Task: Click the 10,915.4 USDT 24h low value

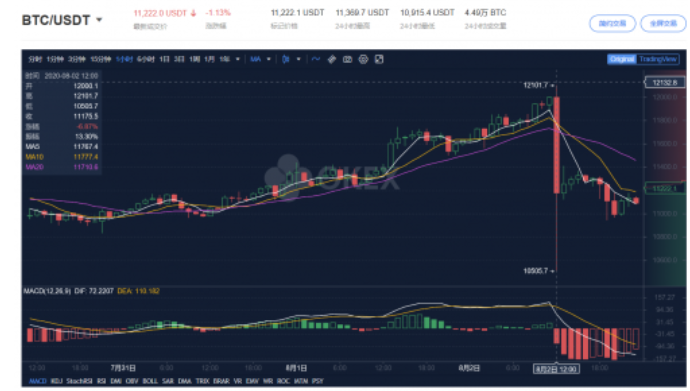Action: coord(427,13)
